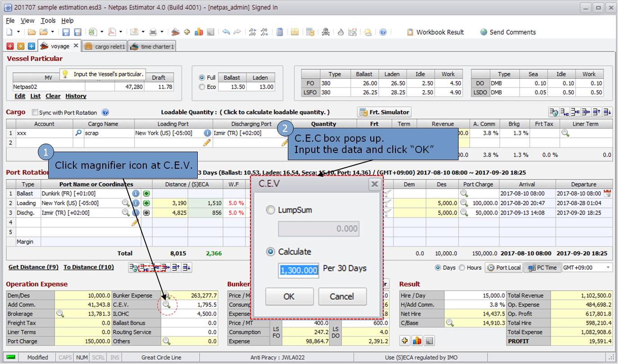Click Workbook Result button
The image size is (618, 364).
[x=435, y=32]
